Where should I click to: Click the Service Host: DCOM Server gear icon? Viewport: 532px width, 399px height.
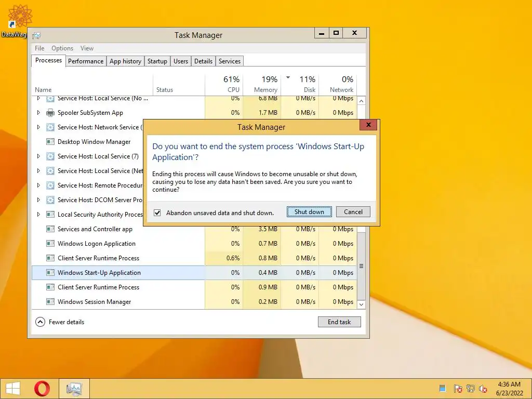(50, 200)
